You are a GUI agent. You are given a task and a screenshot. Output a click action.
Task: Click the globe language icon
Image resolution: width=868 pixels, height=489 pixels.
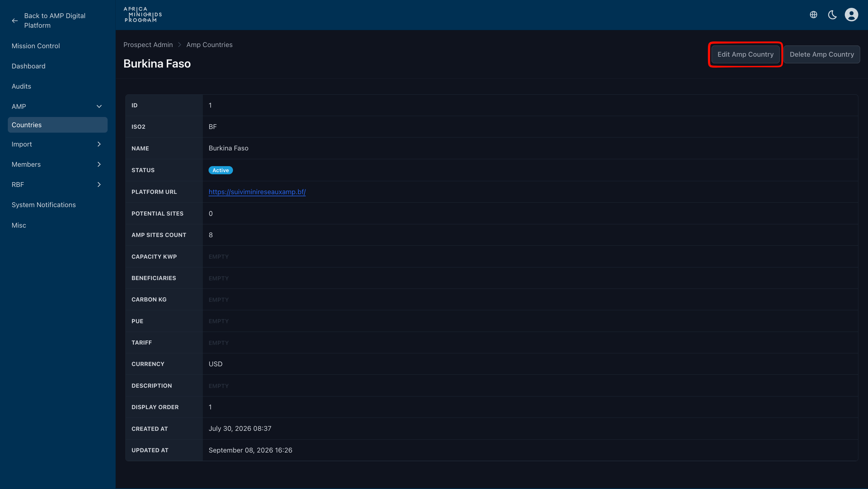813,15
